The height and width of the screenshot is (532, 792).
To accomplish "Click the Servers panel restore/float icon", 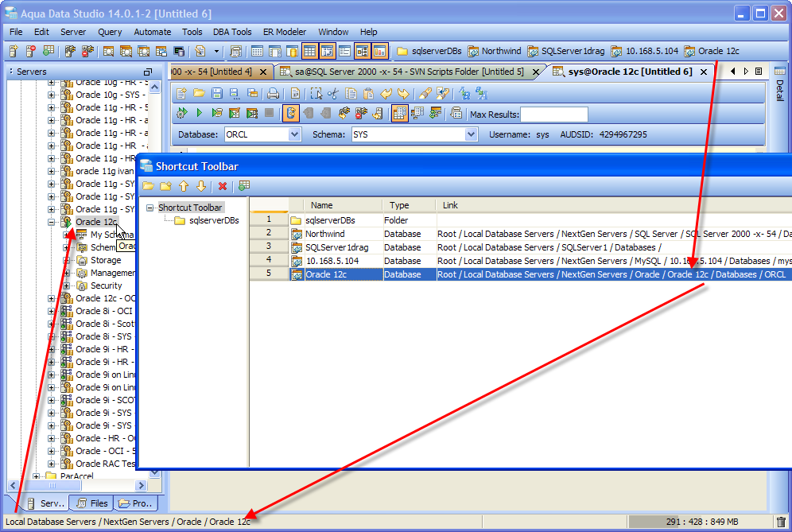I will [x=148, y=72].
